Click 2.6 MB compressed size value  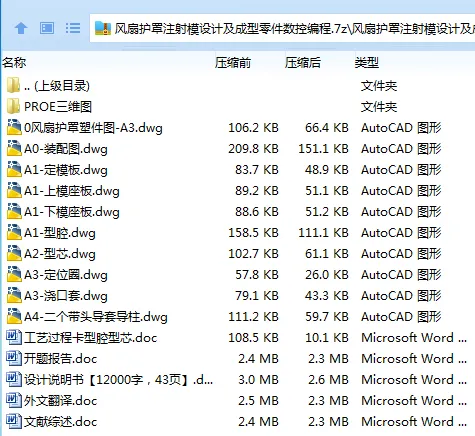point(328,380)
